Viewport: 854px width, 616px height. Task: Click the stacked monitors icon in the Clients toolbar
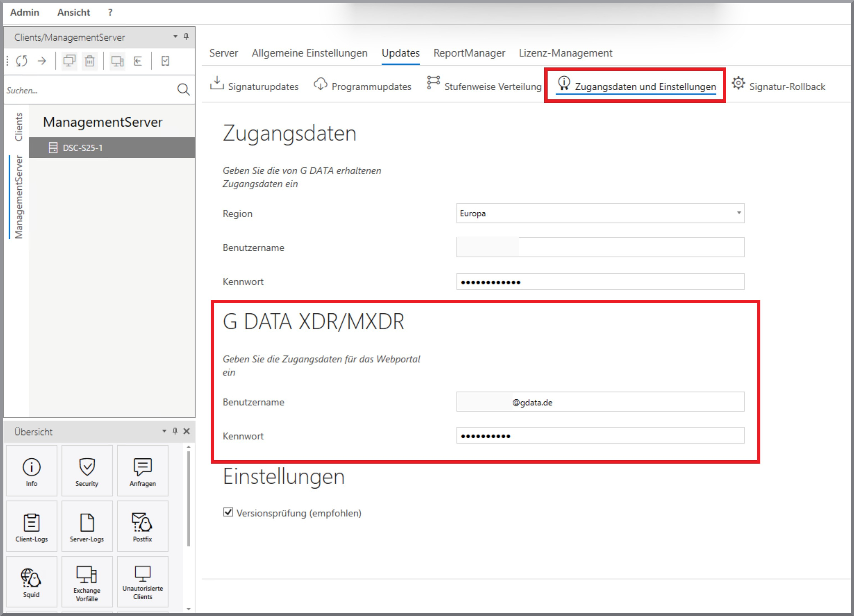(69, 61)
